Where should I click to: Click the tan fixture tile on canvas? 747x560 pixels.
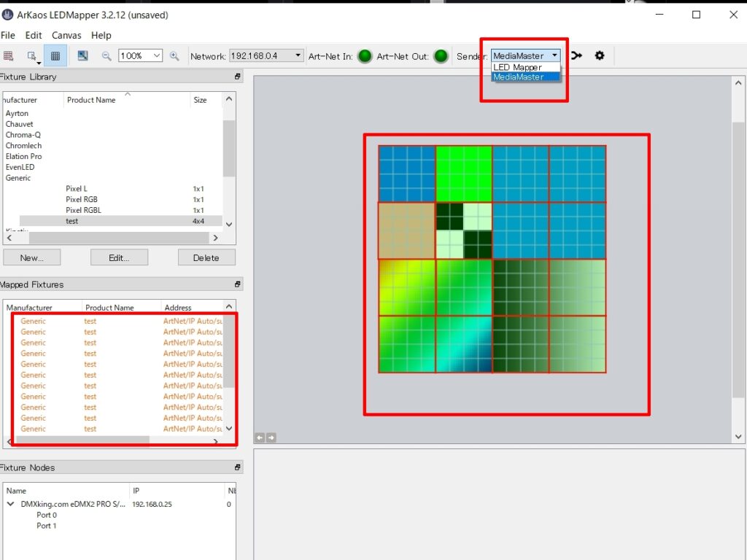pyautogui.click(x=407, y=231)
